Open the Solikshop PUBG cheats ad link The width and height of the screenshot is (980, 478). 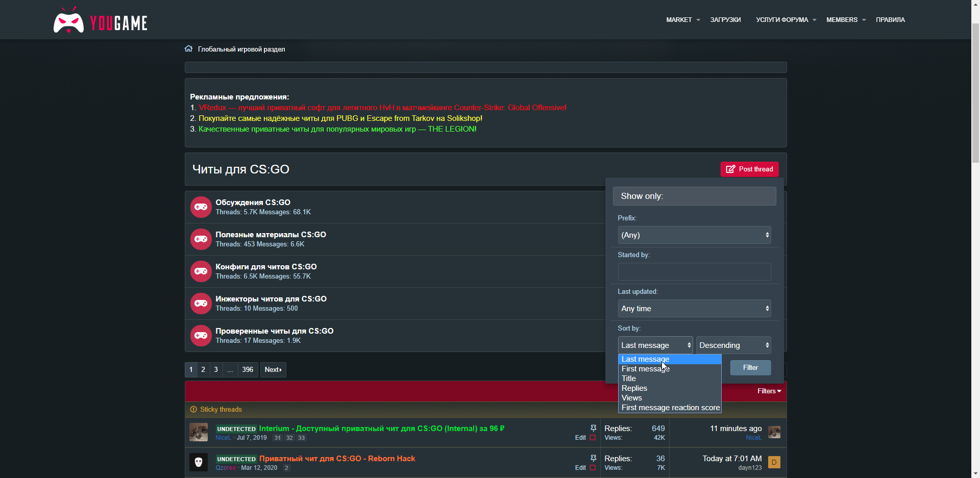click(340, 118)
